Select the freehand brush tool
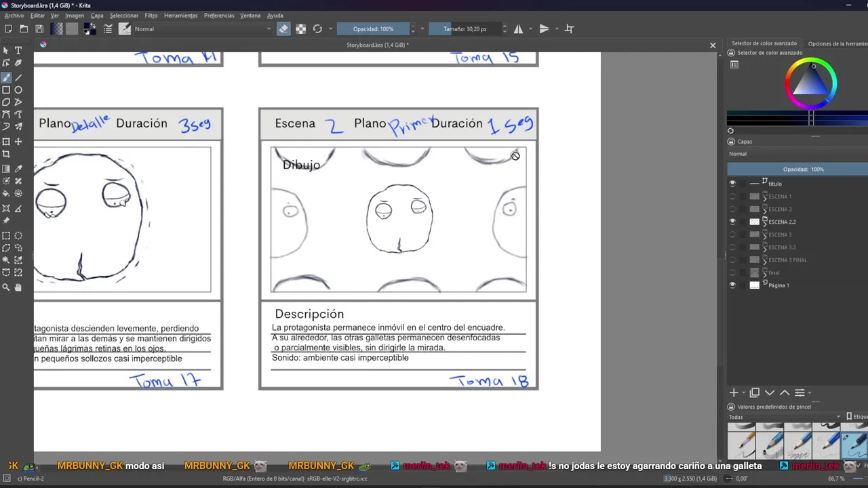 6,77
